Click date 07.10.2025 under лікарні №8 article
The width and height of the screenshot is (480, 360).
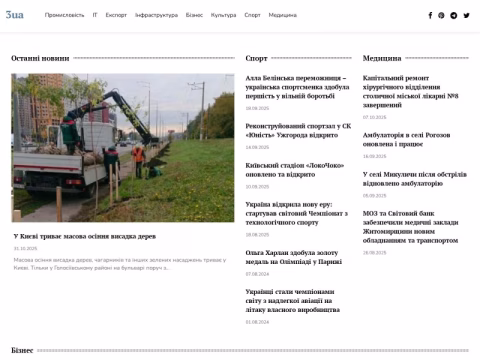click(x=375, y=117)
